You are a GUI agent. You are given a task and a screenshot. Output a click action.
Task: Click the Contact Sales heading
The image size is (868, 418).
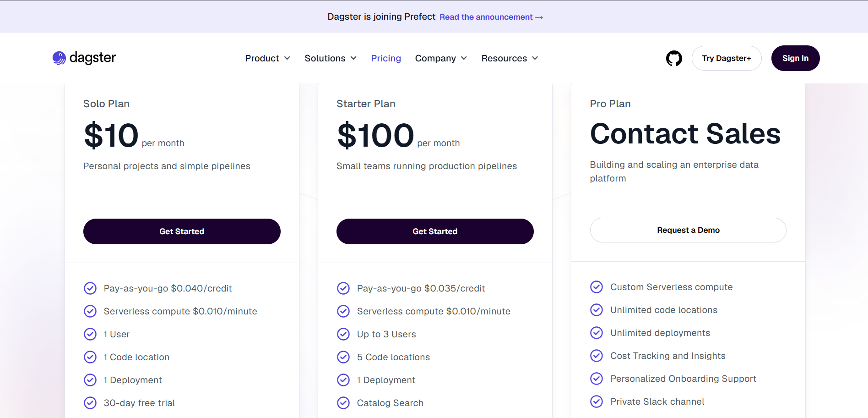(x=685, y=133)
